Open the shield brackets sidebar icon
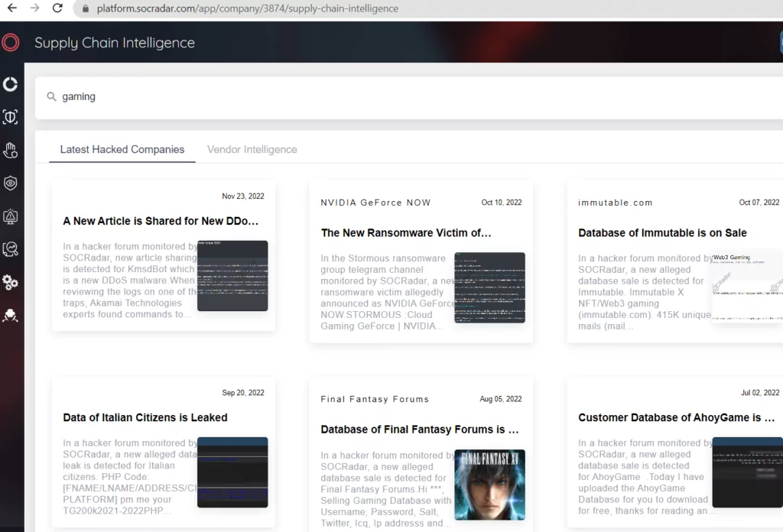 (11, 117)
